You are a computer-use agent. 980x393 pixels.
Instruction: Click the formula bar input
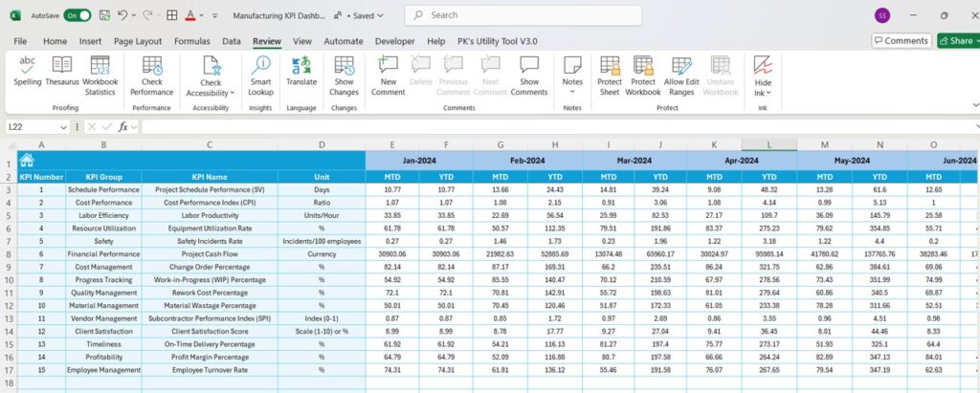click(x=556, y=127)
